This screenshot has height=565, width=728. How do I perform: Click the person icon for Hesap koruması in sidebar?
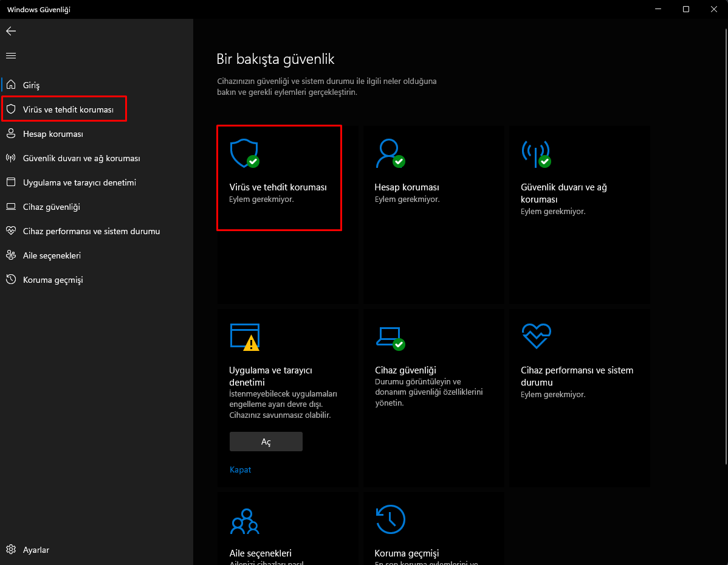[11, 134]
